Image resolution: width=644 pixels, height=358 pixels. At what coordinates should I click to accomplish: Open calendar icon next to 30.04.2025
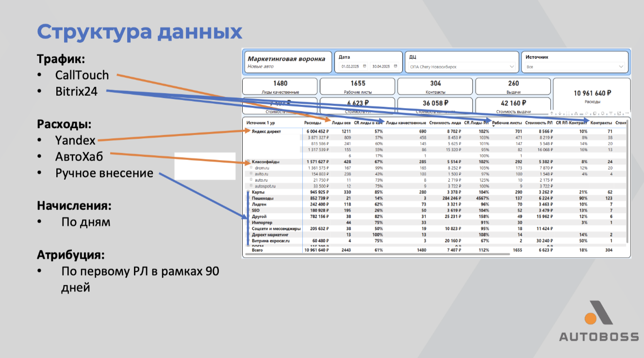tap(396, 67)
